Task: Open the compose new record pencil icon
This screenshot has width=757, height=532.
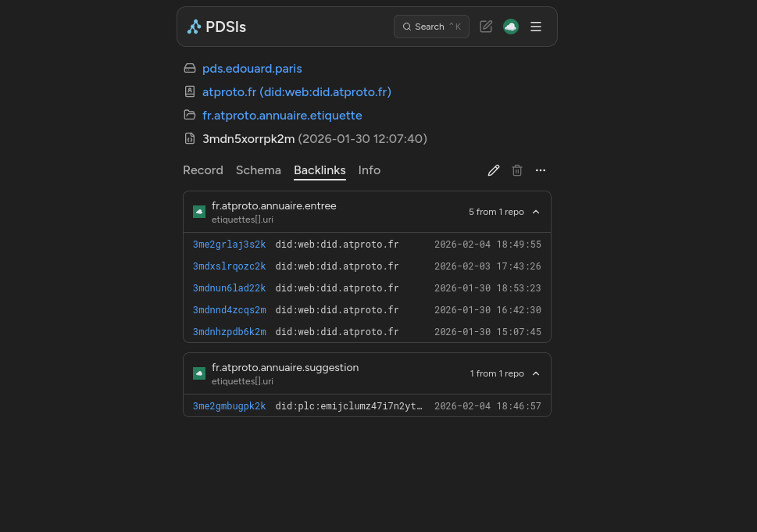Action: click(x=486, y=26)
